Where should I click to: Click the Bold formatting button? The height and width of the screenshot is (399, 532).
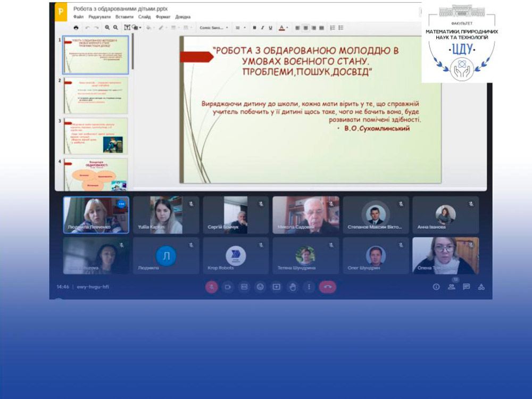point(255,28)
